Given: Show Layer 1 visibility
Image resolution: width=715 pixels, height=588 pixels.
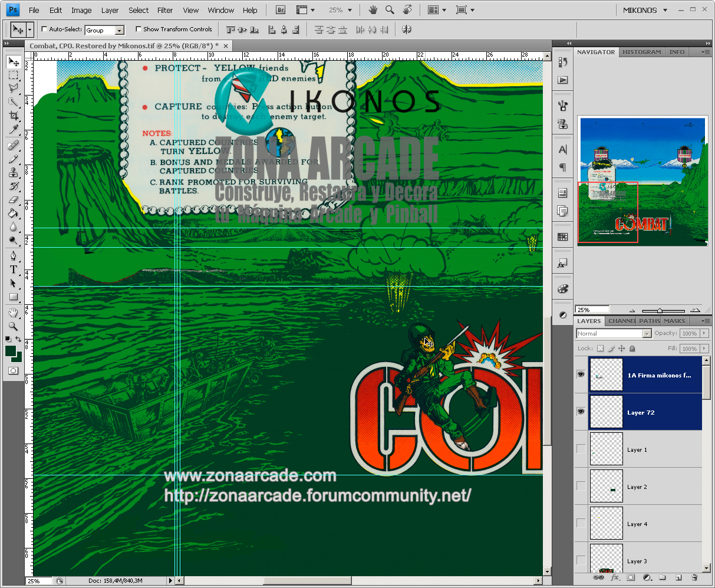Looking at the screenshot, I should [x=581, y=449].
